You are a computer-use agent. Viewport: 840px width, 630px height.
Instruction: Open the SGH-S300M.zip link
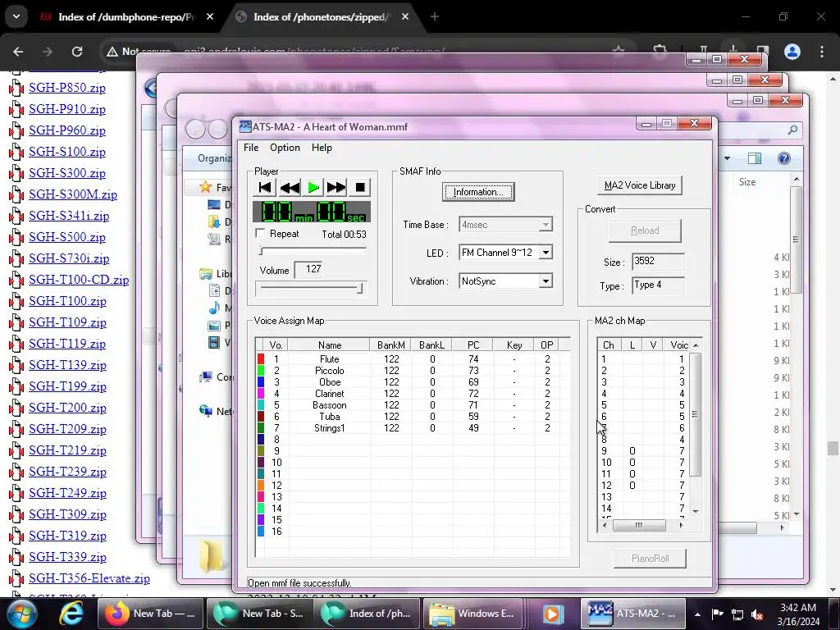[73, 194]
